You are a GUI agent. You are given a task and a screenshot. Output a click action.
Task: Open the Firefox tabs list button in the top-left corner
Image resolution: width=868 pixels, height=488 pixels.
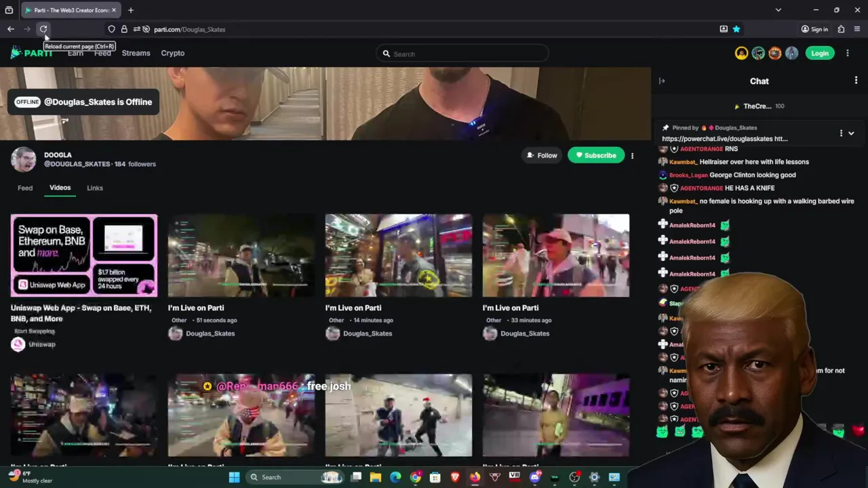coord(9,10)
